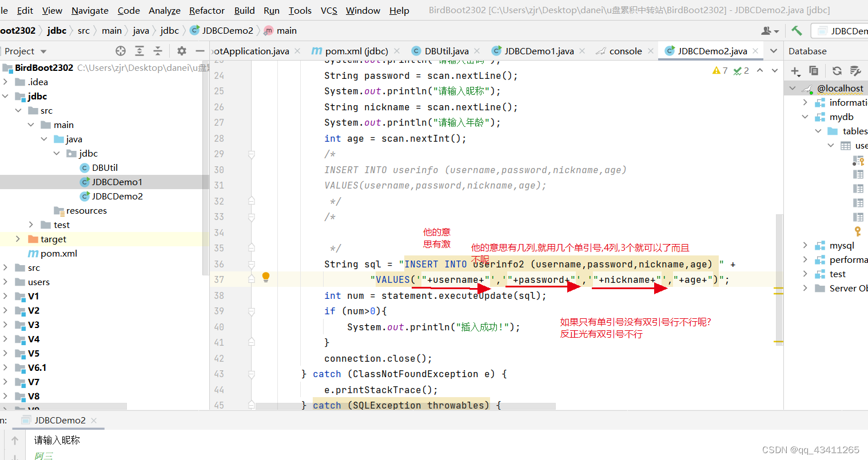
Task: Go to next highlighted error arrow
Action: [x=775, y=70]
